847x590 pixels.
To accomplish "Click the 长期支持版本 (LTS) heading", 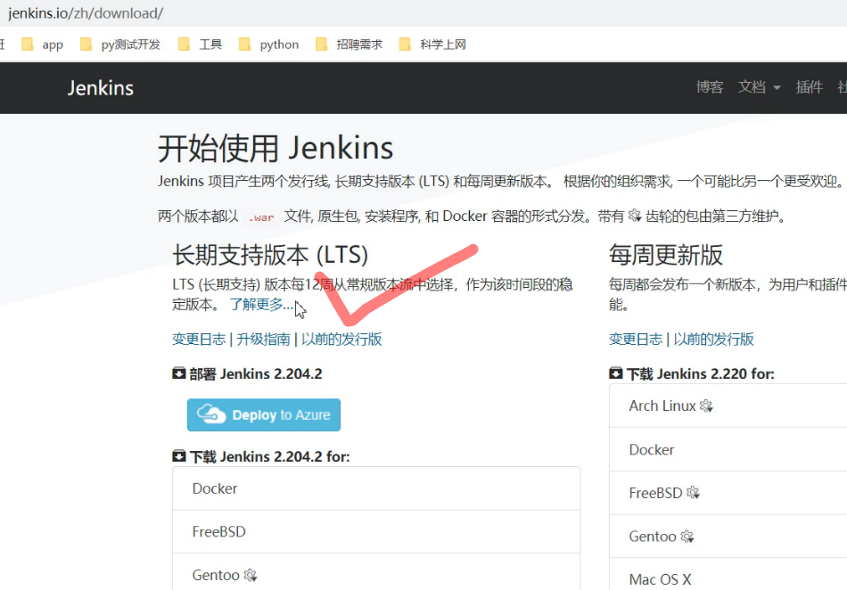I will [270, 255].
